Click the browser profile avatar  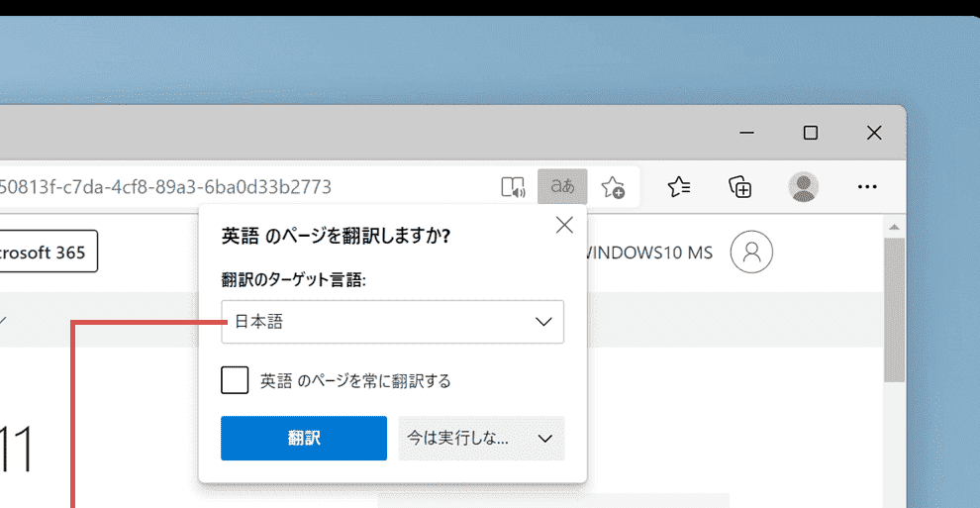point(803,186)
